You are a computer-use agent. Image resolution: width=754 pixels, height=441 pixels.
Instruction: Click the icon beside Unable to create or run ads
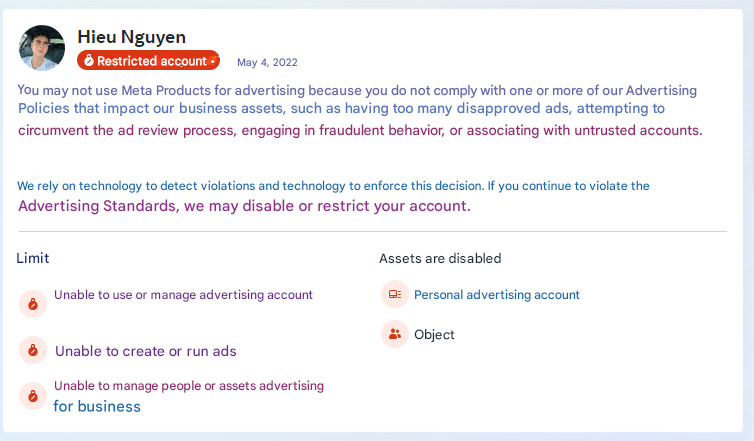coord(33,350)
